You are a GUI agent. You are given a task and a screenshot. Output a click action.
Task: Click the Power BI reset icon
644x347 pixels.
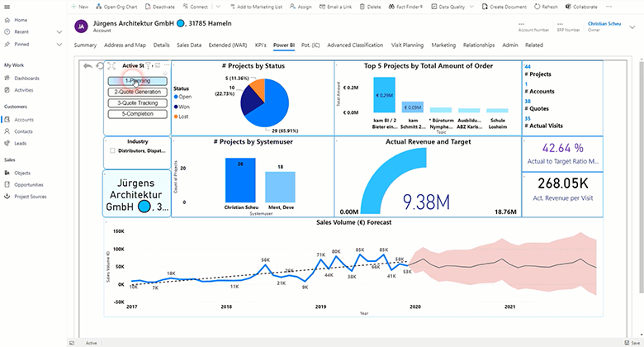(x=99, y=66)
